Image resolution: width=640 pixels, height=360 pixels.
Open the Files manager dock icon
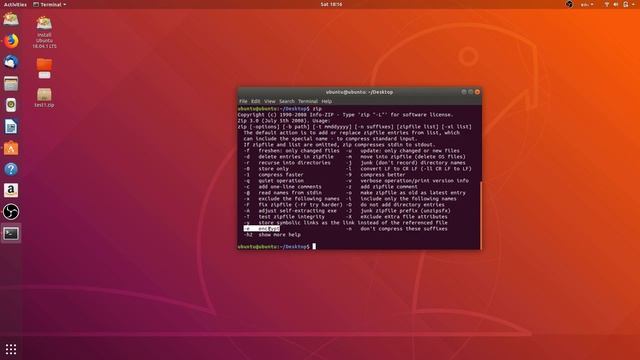tap(11, 84)
